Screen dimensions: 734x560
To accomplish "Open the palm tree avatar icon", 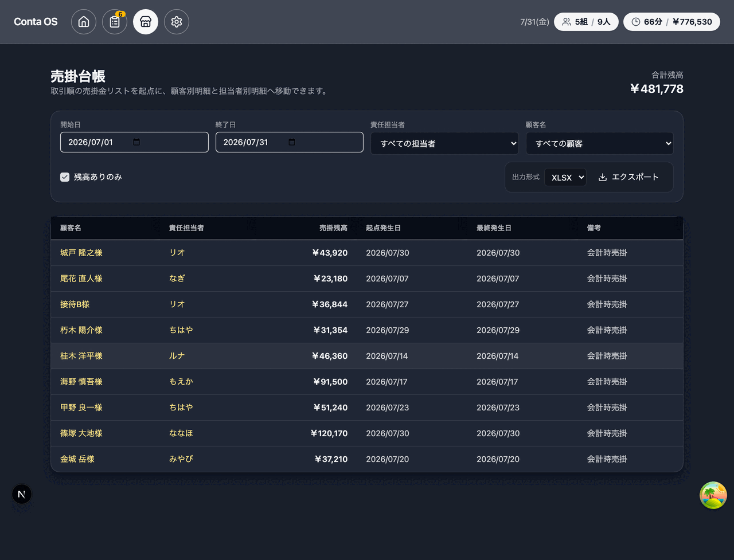I will [x=713, y=495].
